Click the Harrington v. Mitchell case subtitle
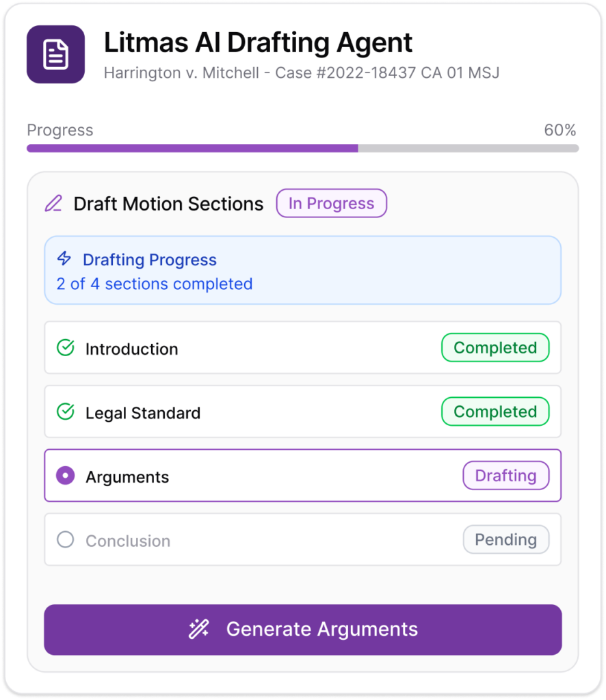 coord(302,71)
